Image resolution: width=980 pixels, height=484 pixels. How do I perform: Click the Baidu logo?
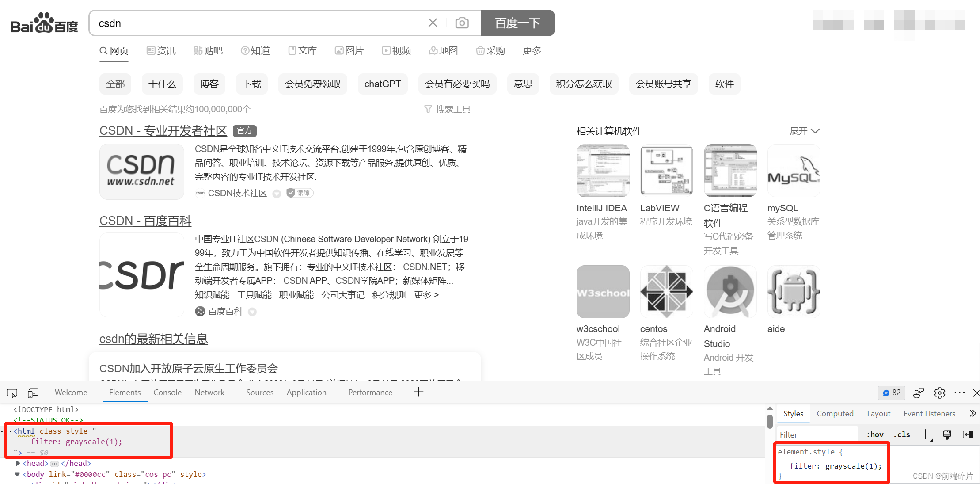[x=44, y=23]
